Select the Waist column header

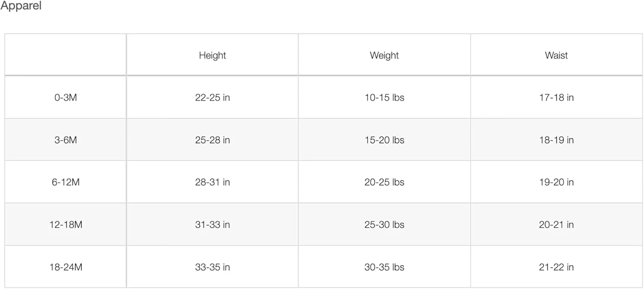click(556, 55)
